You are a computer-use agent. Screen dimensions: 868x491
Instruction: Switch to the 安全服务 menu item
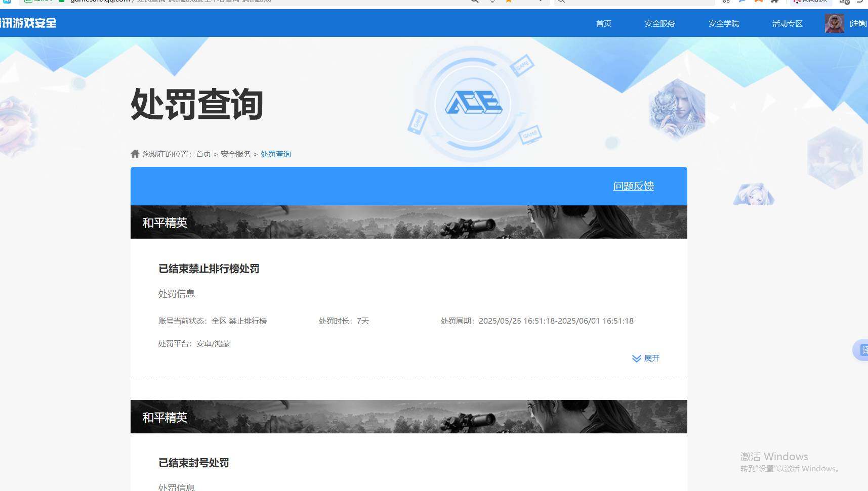click(659, 23)
